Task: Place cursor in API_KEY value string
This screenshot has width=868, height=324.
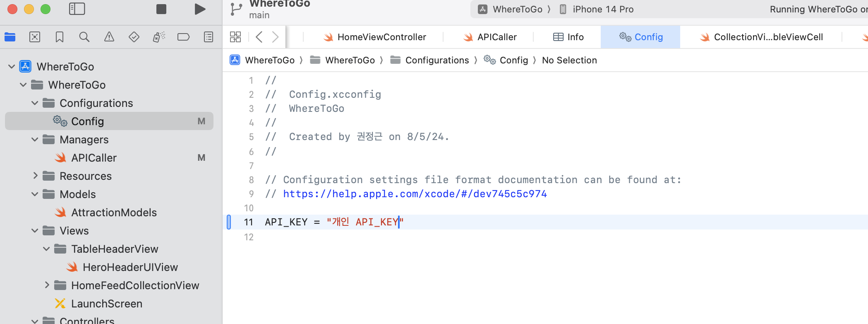Action: tap(365, 222)
